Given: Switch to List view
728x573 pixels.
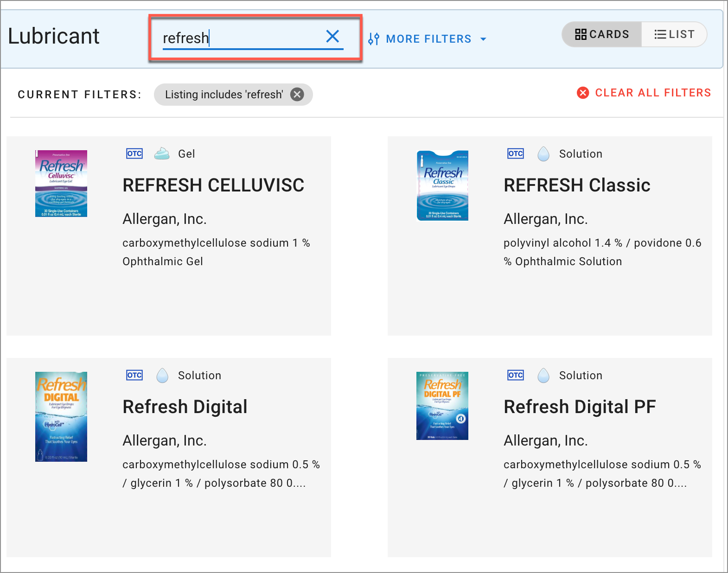Looking at the screenshot, I should tap(674, 34).
